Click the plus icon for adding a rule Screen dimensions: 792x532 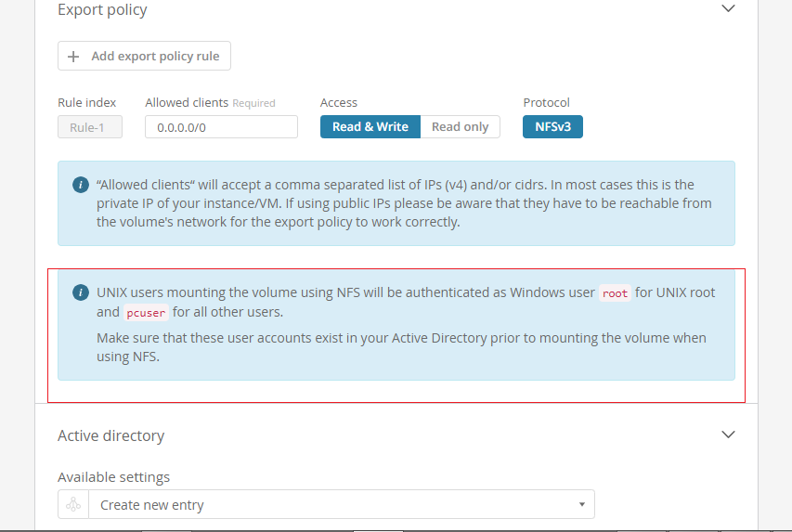74,57
